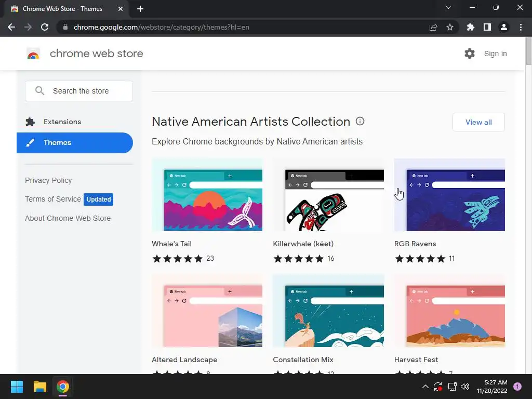Share this page via the share icon

pos(433,27)
